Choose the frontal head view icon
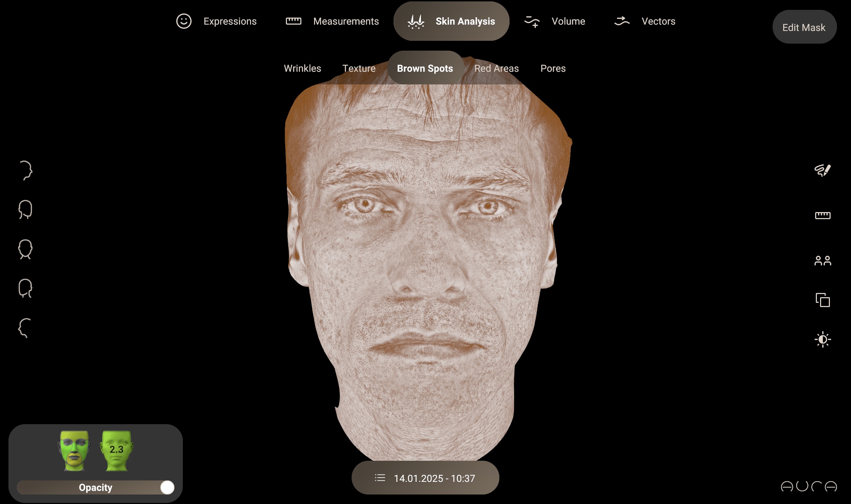 [25, 250]
